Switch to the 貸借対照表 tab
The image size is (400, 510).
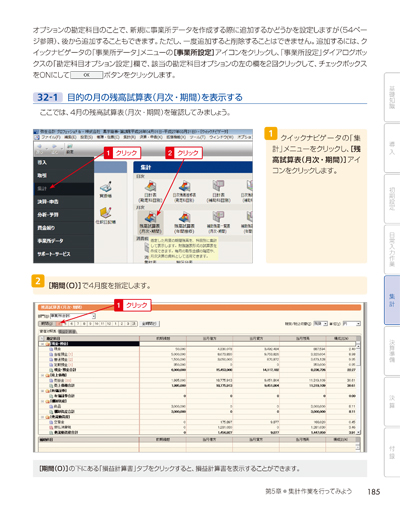tap(49, 331)
